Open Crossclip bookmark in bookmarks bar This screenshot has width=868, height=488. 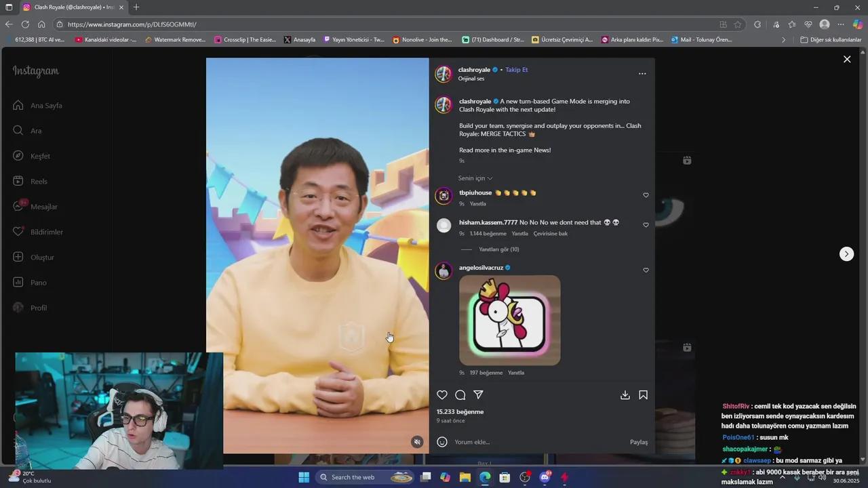coord(245,40)
